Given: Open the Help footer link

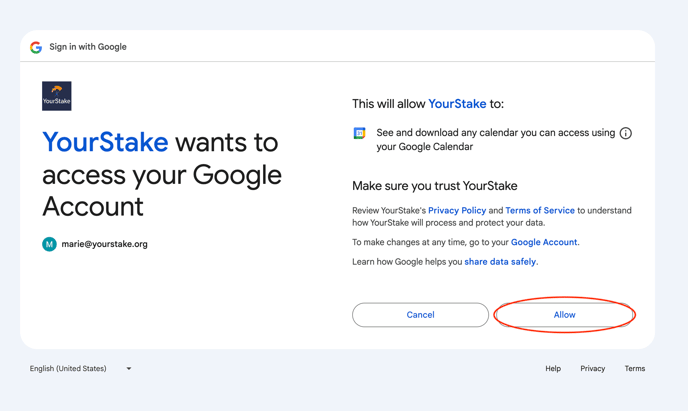Looking at the screenshot, I should click(553, 368).
